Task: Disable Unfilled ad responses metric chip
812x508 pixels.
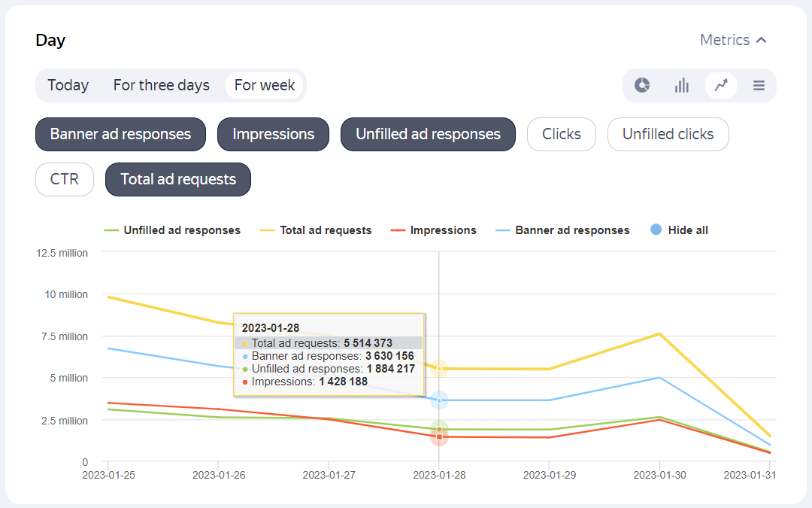Action: coord(428,134)
